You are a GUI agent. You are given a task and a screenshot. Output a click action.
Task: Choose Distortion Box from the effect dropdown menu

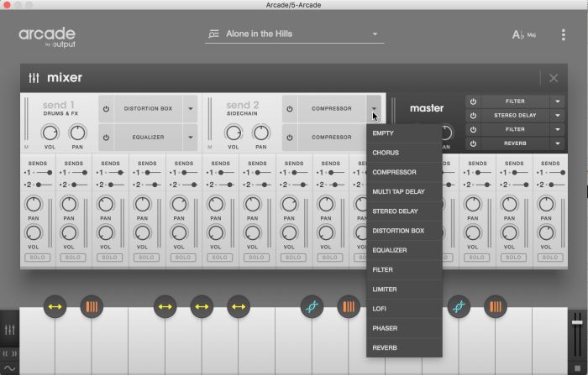click(404, 231)
